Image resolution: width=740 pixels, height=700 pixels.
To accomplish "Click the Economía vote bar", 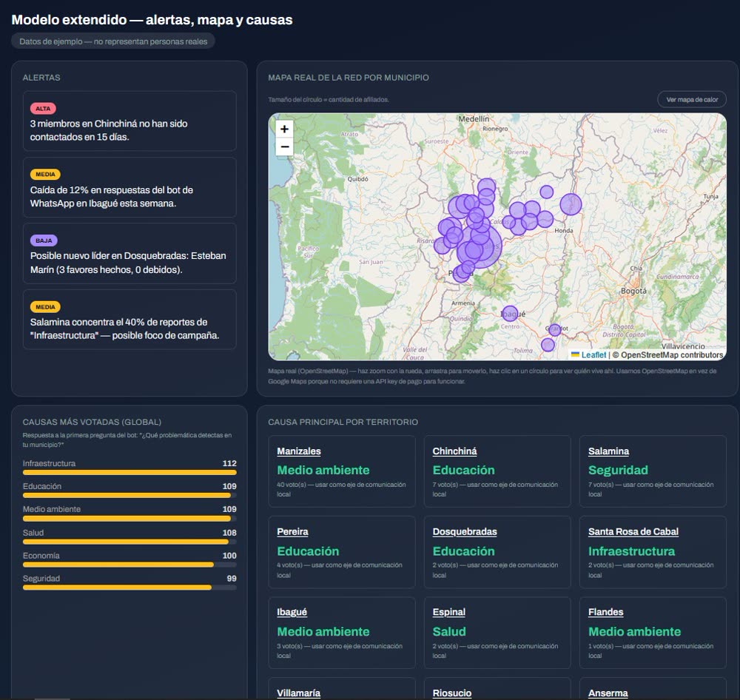I will click(x=129, y=565).
